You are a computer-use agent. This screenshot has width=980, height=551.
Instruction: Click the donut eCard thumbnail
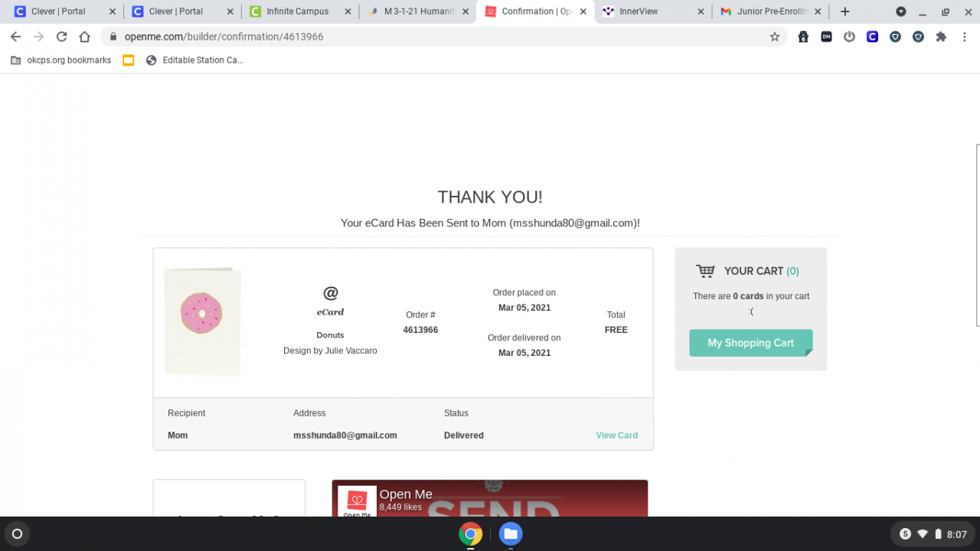click(x=203, y=322)
